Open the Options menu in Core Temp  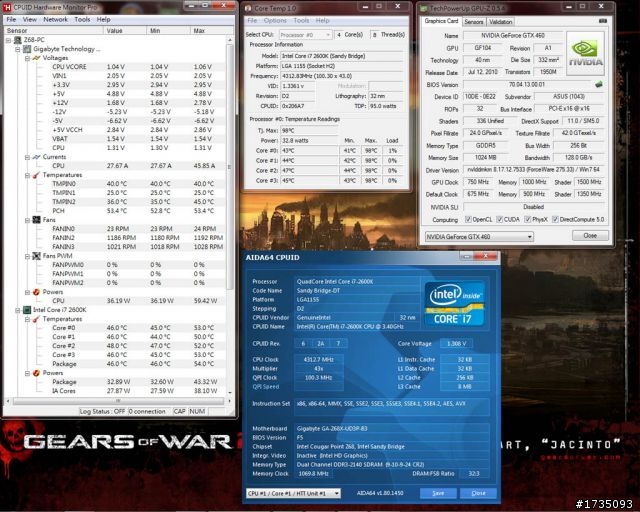(275, 20)
